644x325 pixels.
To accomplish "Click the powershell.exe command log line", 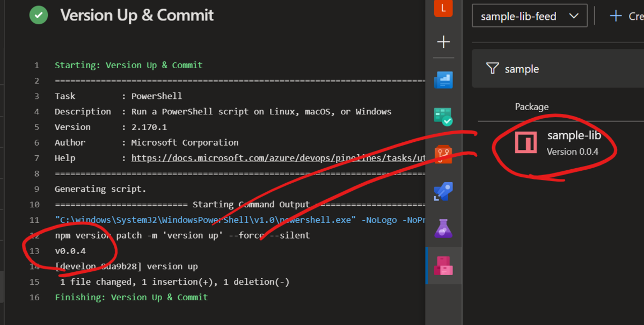I will 240,220.
